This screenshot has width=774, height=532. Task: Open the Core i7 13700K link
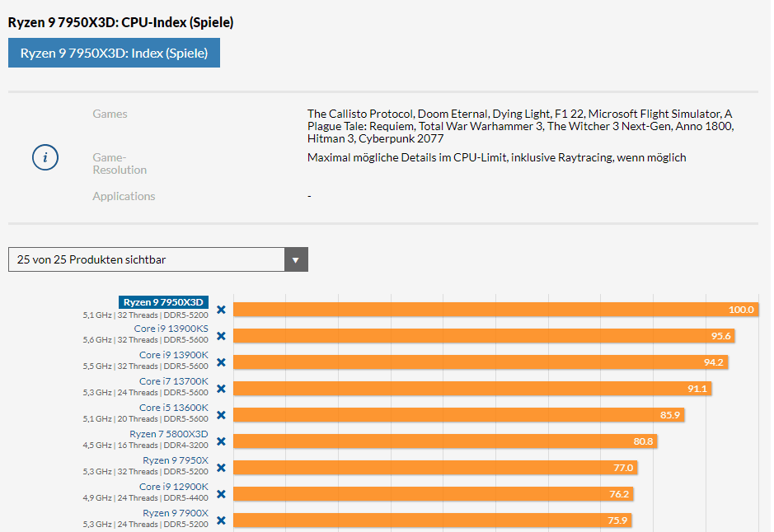click(174, 381)
